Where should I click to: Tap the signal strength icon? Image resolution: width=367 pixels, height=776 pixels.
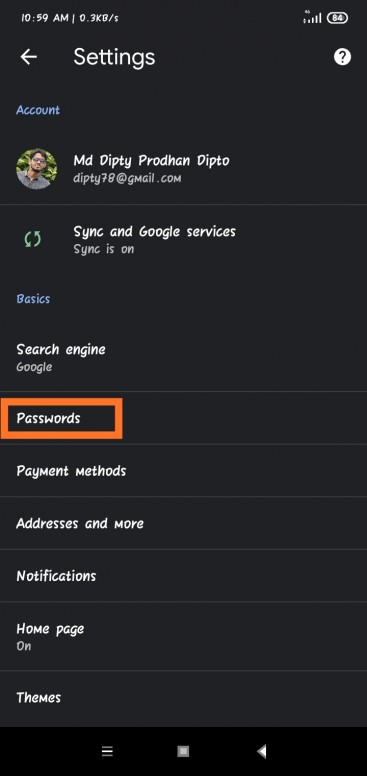[312, 17]
